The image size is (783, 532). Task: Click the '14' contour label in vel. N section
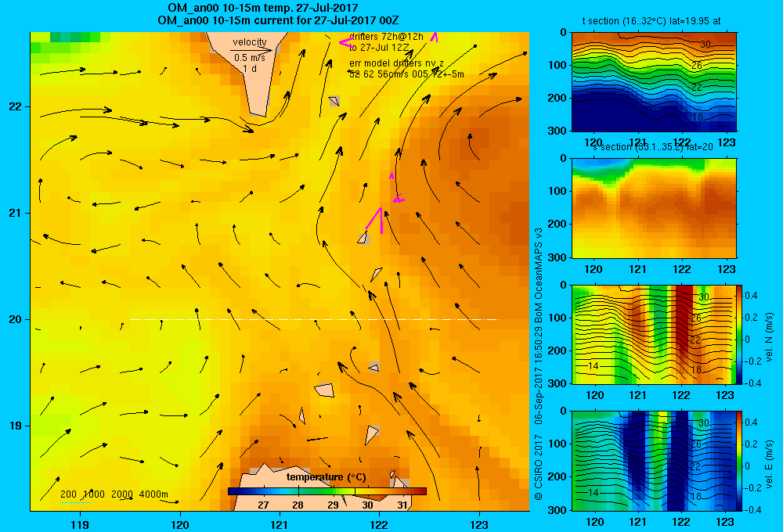coord(594,366)
